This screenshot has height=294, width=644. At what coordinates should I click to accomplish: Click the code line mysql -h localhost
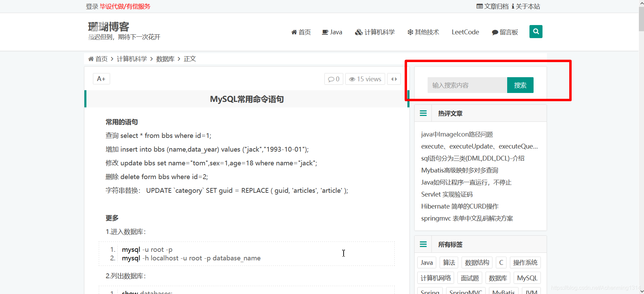pyautogui.click(x=191, y=258)
